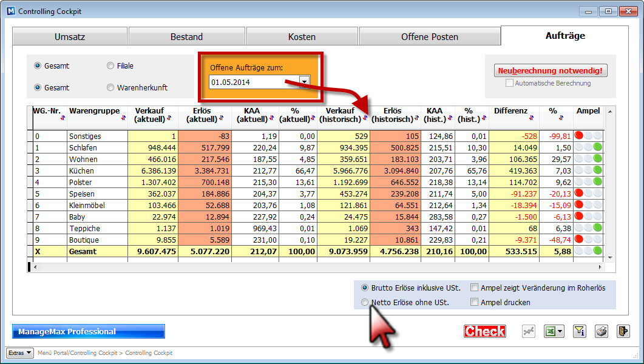Select the Warenherkunft radio button
644x364 pixels.
[x=110, y=87]
